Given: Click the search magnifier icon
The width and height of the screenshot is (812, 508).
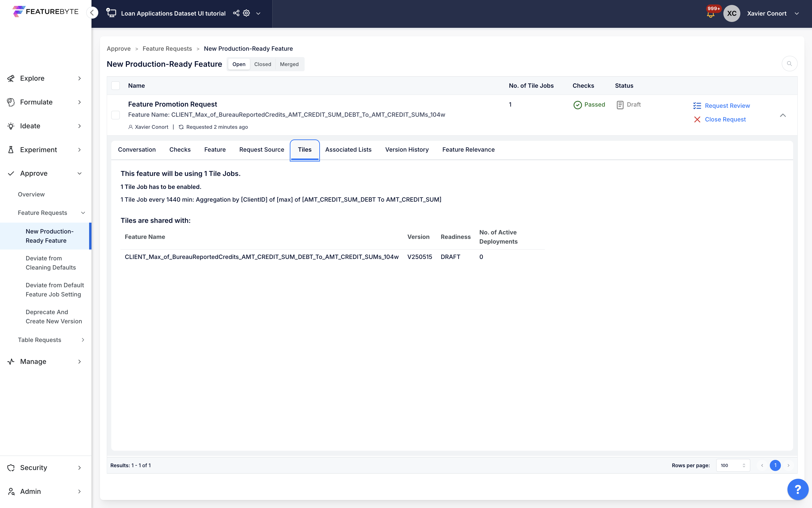Looking at the screenshot, I should 789,63.
